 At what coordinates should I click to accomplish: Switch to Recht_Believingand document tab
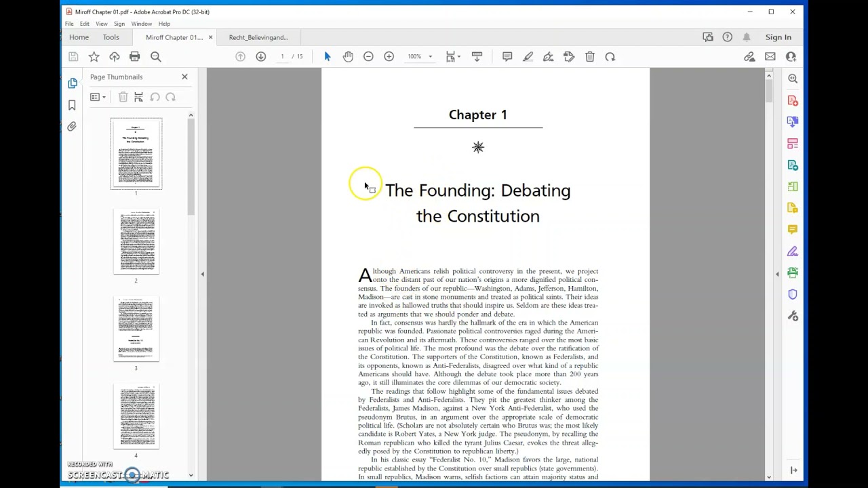tap(258, 37)
